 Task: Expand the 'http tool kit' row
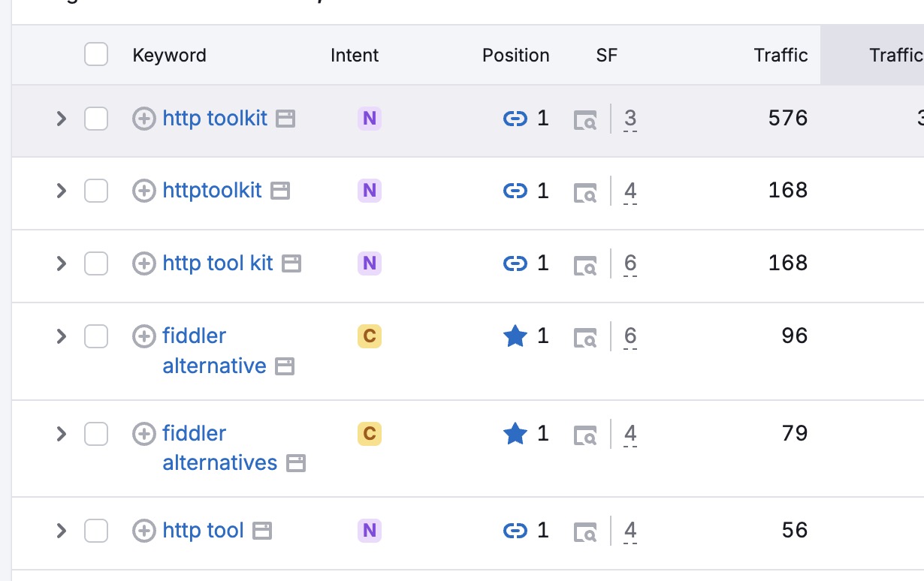click(62, 263)
